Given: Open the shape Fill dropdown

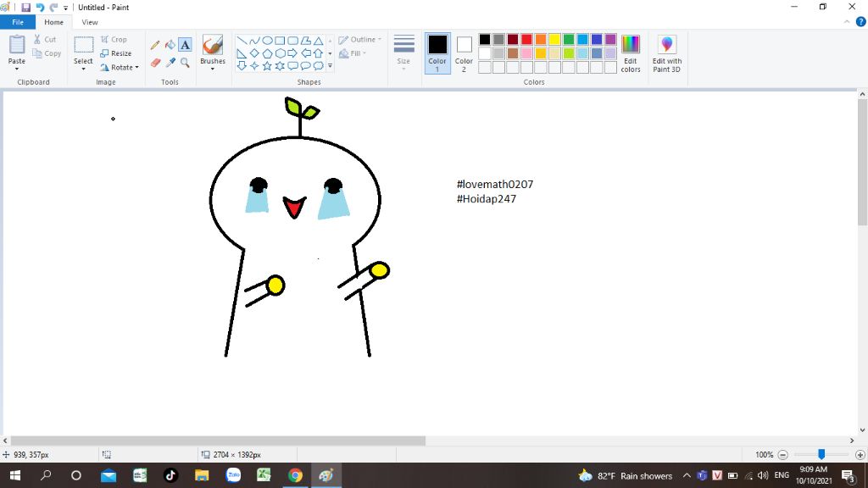Looking at the screenshot, I should [353, 53].
